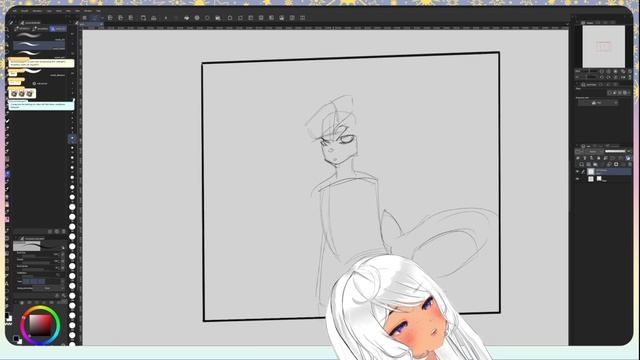This screenshot has height=360, width=640.
Task: Select the wavy brush preset below the highlighted one
Action: (39, 54)
